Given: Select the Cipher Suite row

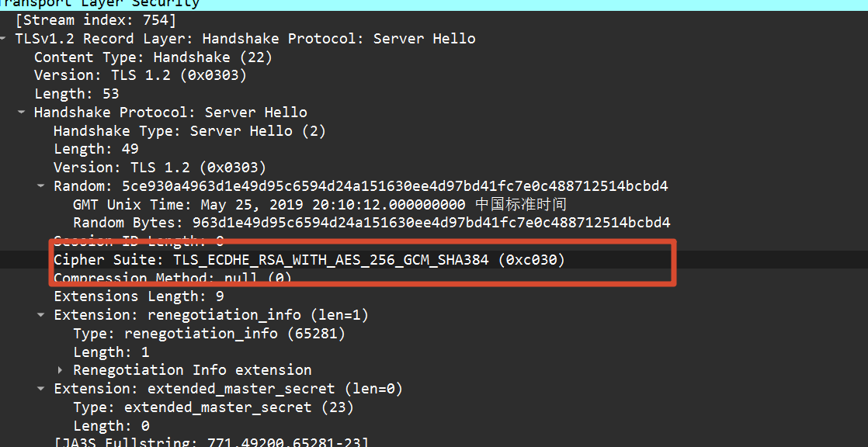Looking at the screenshot, I should [x=310, y=259].
